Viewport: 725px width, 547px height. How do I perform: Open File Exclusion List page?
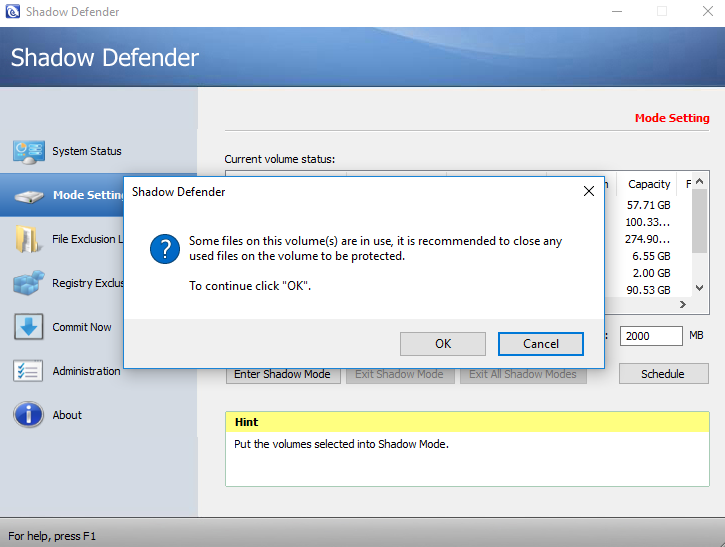88,239
